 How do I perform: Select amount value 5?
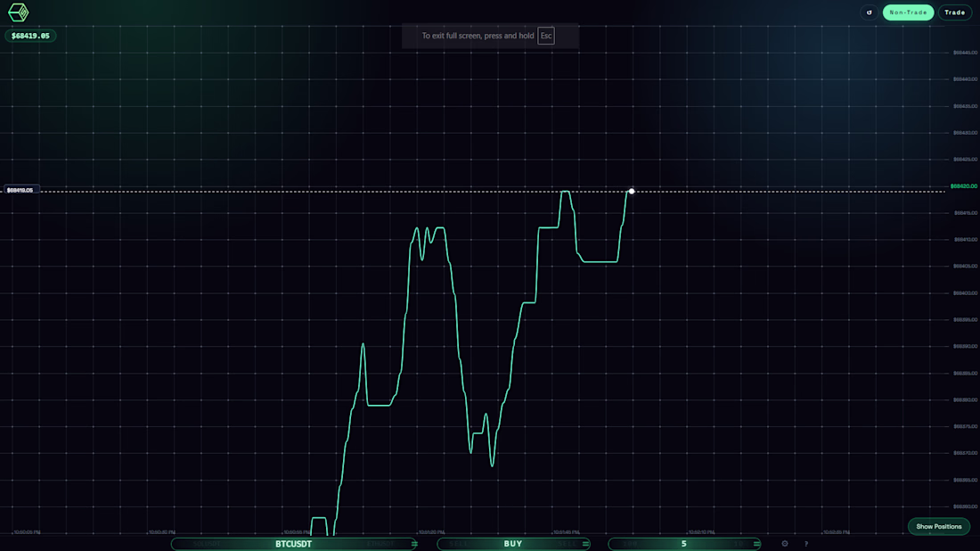click(x=683, y=544)
